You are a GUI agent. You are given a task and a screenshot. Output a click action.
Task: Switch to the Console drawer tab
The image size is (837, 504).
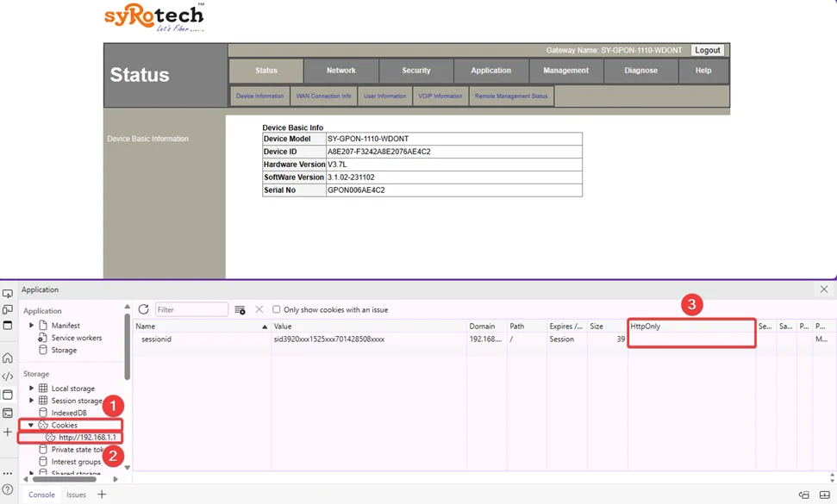click(x=41, y=495)
